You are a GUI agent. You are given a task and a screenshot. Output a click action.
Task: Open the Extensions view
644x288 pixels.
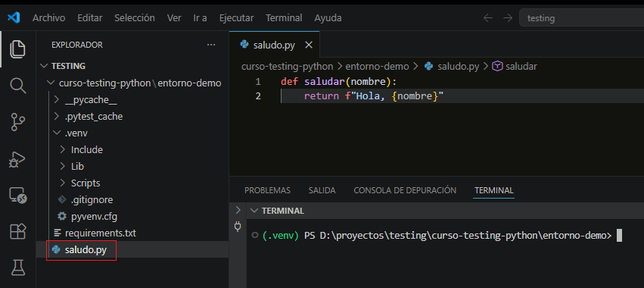tap(17, 232)
